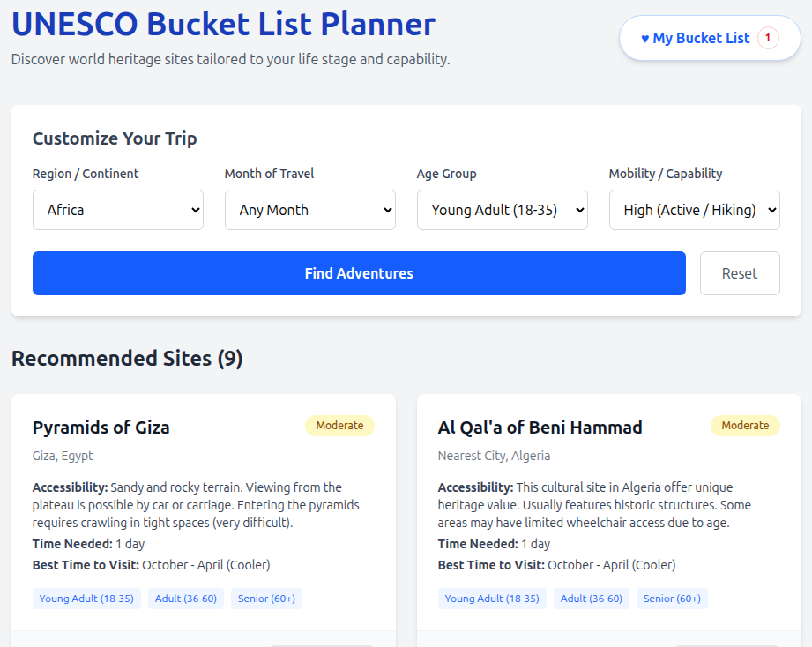Click Pyramids of Giza card title

101,428
